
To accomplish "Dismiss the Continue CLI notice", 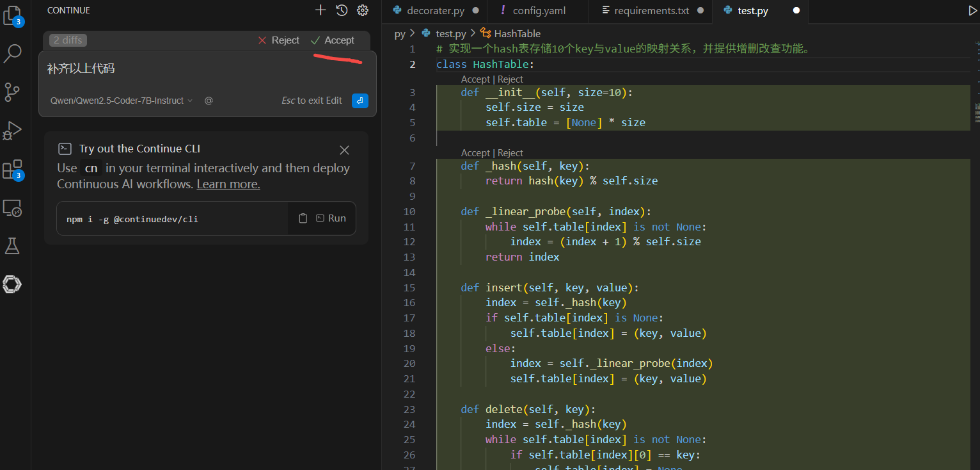I will (344, 150).
